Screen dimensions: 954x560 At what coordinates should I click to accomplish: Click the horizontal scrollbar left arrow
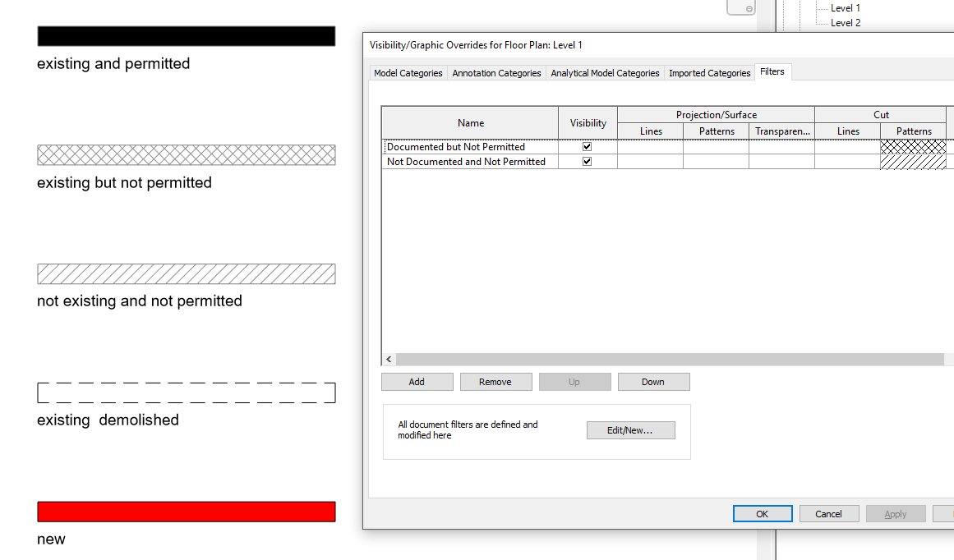coord(388,359)
